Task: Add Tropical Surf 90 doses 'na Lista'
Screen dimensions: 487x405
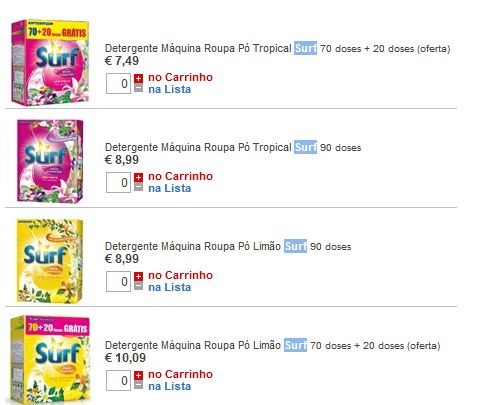Action: 170,188
